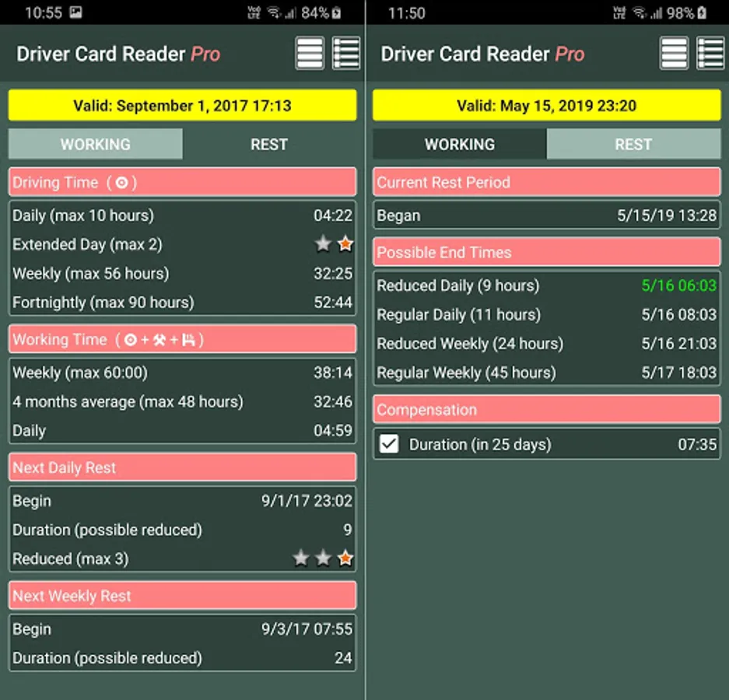The width and height of the screenshot is (729, 700).
Task: Tap 4 months average (max 48 hours) row
Action: click(x=182, y=401)
